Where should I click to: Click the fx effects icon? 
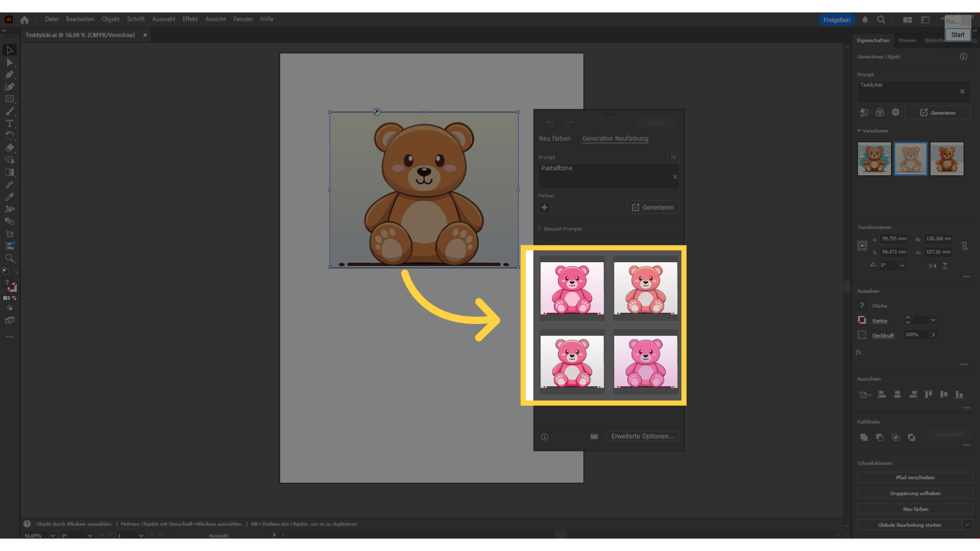click(860, 352)
